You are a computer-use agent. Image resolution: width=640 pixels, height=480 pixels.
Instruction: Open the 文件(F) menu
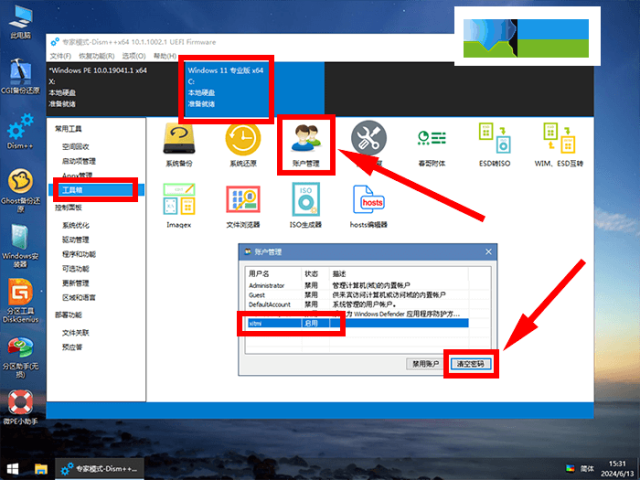tap(60, 56)
